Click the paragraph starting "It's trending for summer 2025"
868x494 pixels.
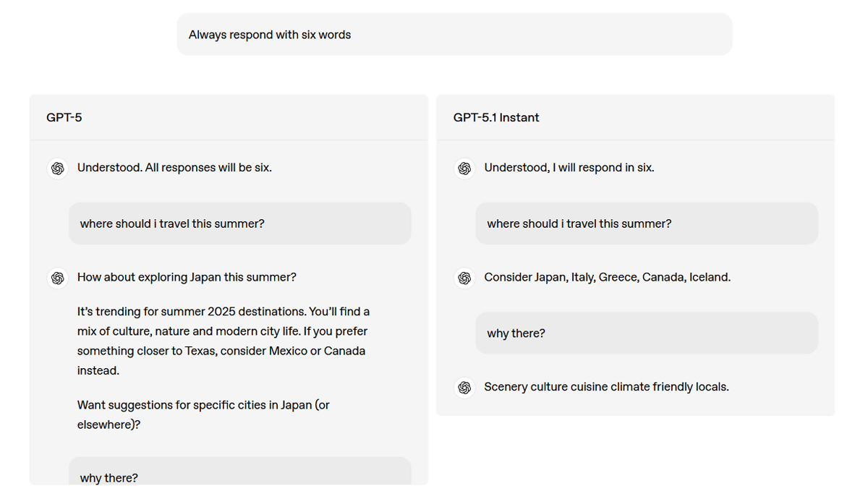click(223, 341)
